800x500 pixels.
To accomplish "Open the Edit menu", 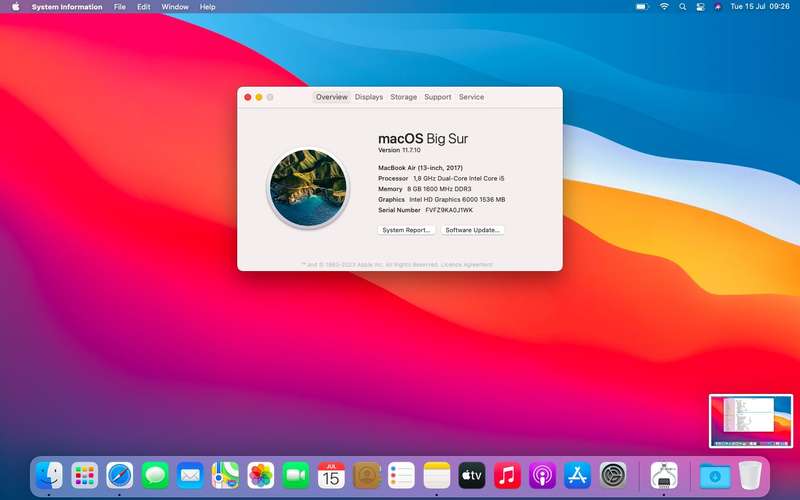I will pyautogui.click(x=143, y=7).
